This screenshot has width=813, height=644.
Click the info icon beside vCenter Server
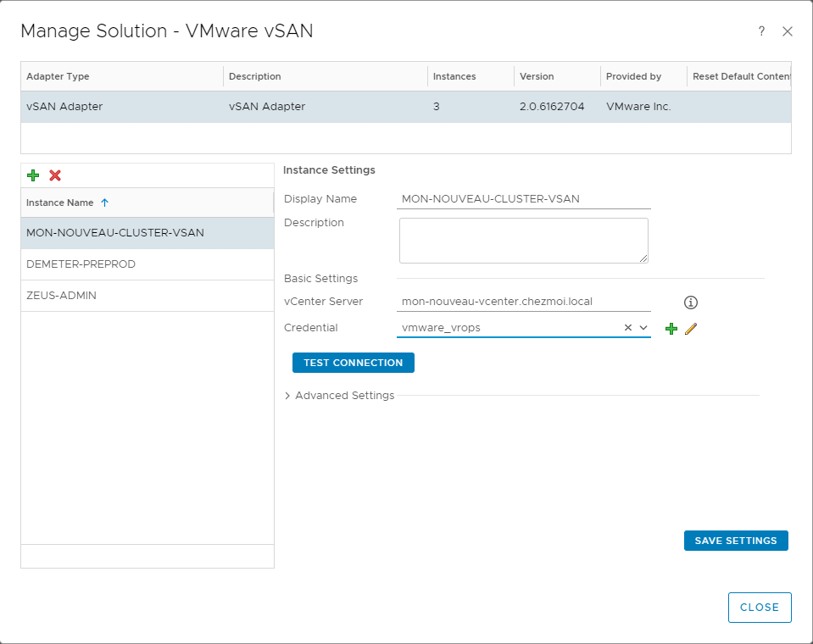pos(691,303)
